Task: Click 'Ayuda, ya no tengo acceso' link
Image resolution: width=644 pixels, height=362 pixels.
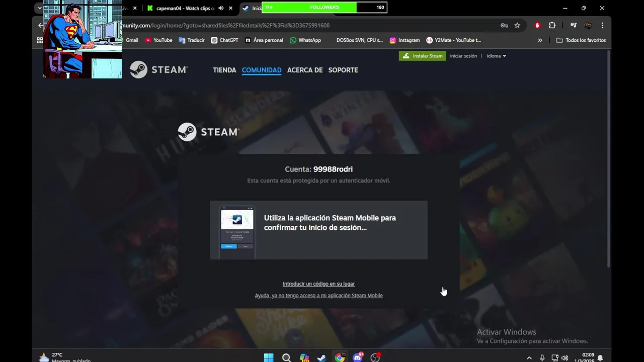Action: pyautogui.click(x=318, y=296)
